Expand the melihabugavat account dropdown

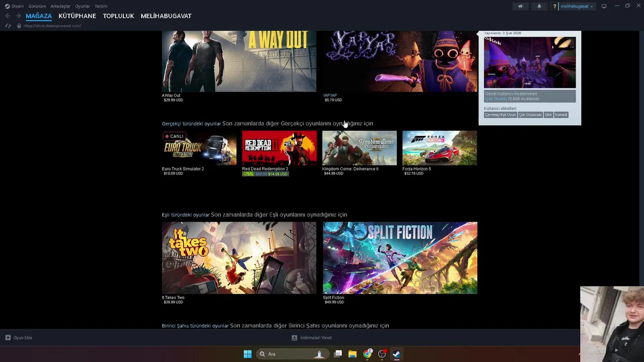577,6
